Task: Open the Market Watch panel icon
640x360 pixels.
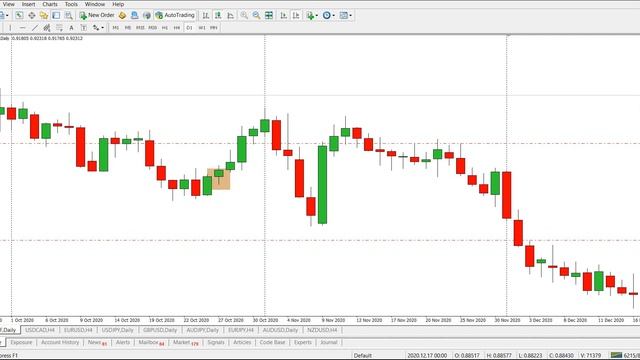Action: (x=19, y=16)
